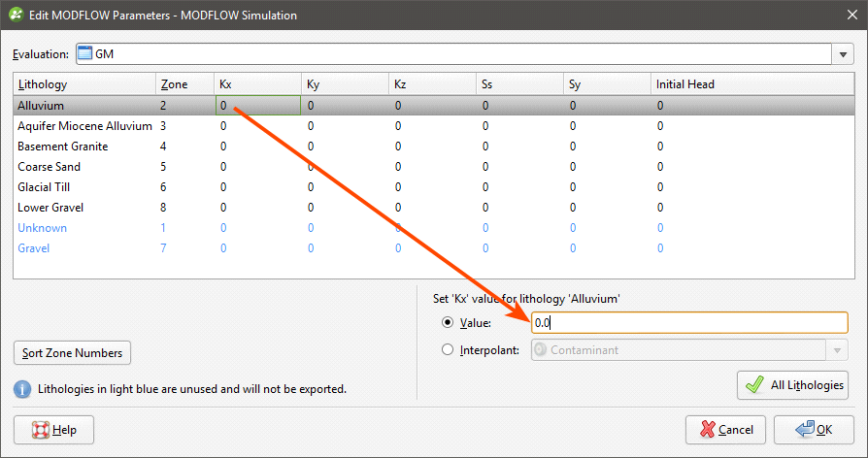Click the blue info icon about unused lithologies
Screen dimensions: 868x458
[x=22, y=389]
